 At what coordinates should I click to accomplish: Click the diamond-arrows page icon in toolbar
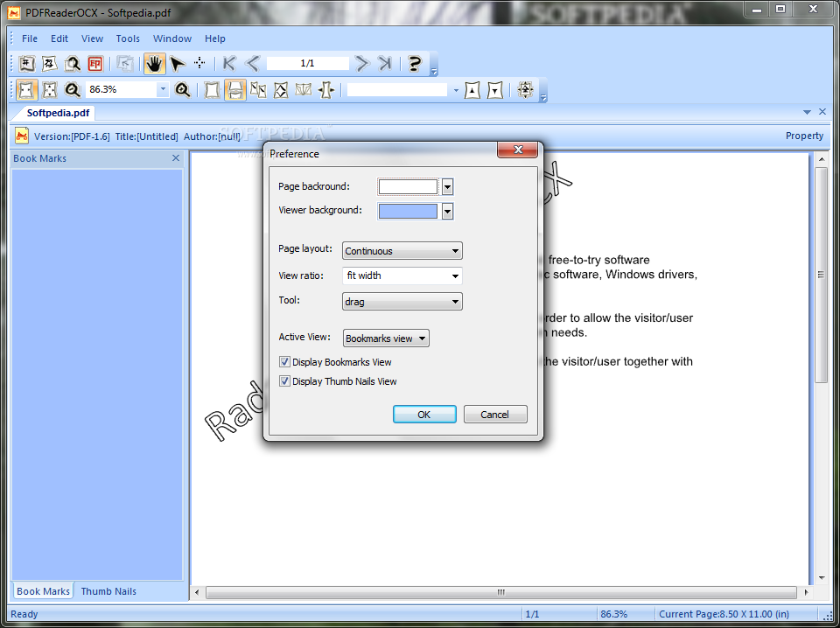[x=281, y=90]
